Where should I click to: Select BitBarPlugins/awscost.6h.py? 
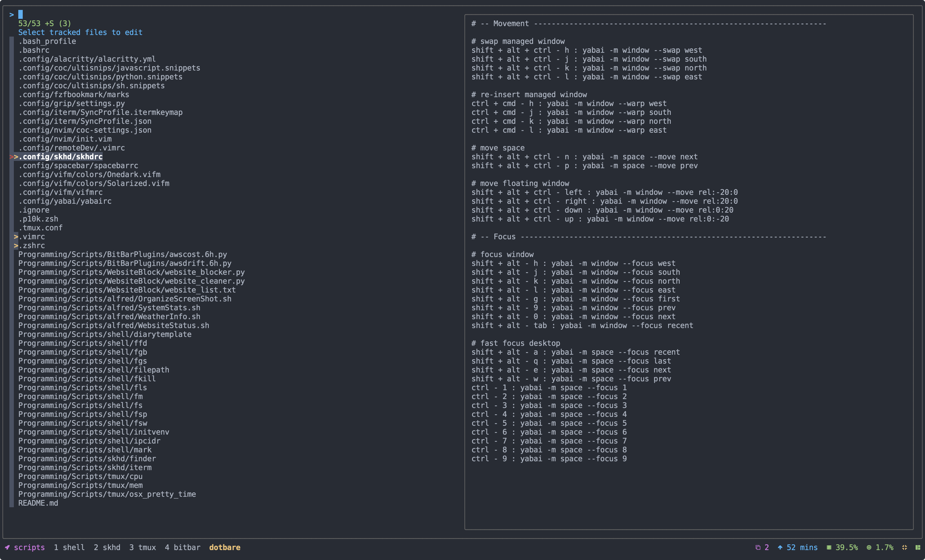coord(123,254)
